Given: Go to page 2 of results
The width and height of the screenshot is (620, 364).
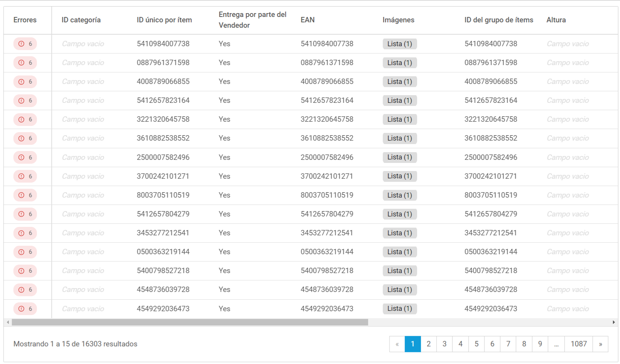Looking at the screenshot, I should point(428,344).
